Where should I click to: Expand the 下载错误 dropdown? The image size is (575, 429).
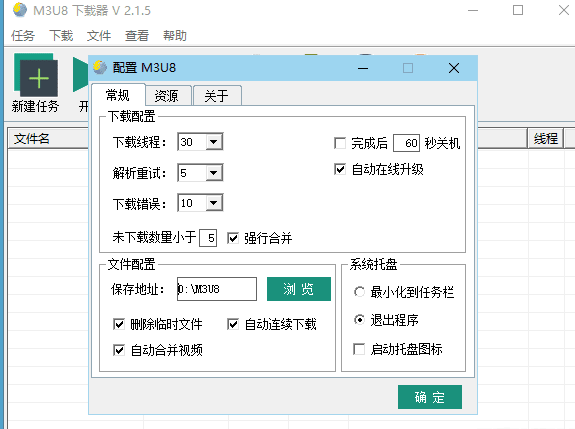tap(214, 203)
